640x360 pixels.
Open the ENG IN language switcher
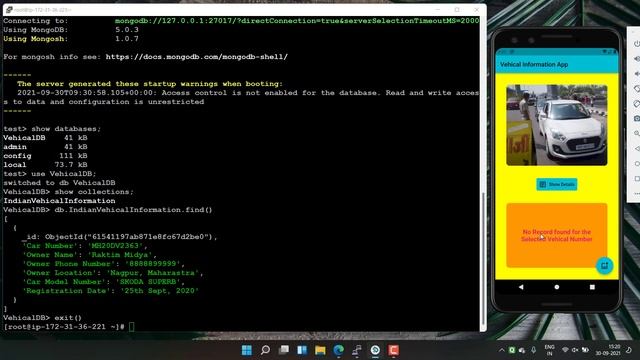(549, 350)
